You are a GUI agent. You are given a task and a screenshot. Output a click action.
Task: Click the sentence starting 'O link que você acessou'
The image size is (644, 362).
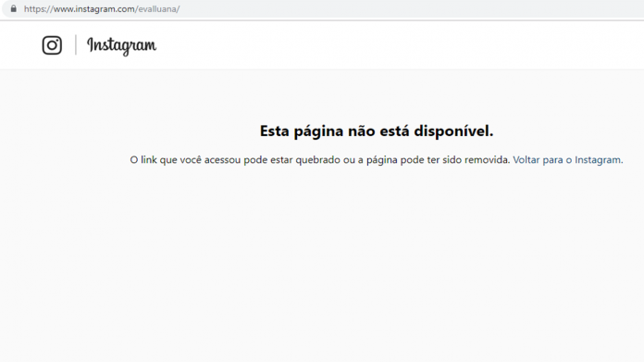coord(320,160)
